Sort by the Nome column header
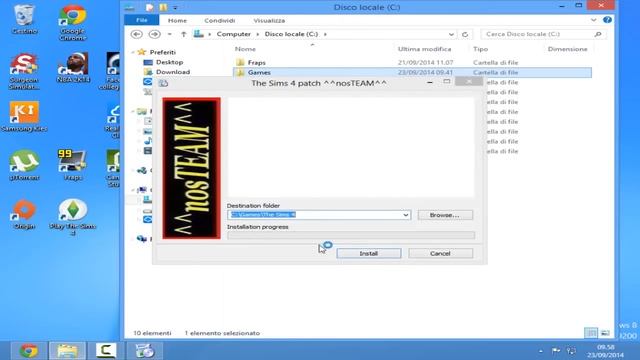Screen dimensions: 640x360 pyautogui.click(x=245, y=49)
